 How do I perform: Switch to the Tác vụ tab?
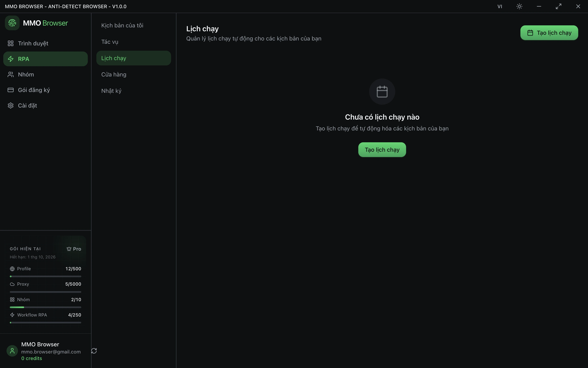pyautogui.click(x=134, y=42)
